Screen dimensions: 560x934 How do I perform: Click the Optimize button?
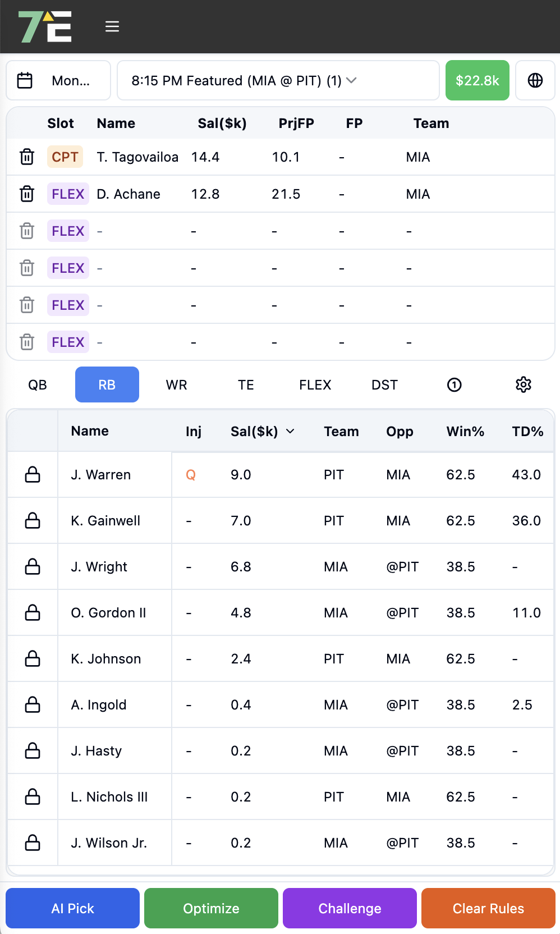[211, 908]
